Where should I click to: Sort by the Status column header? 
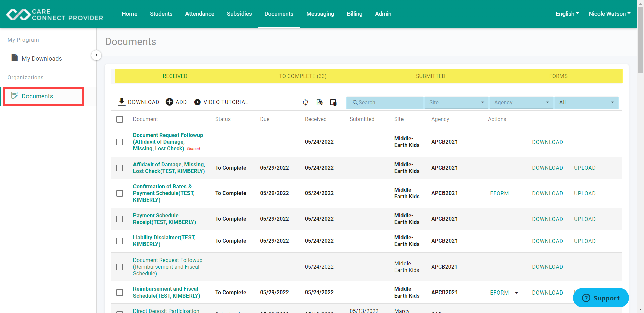tap(223, 119)
